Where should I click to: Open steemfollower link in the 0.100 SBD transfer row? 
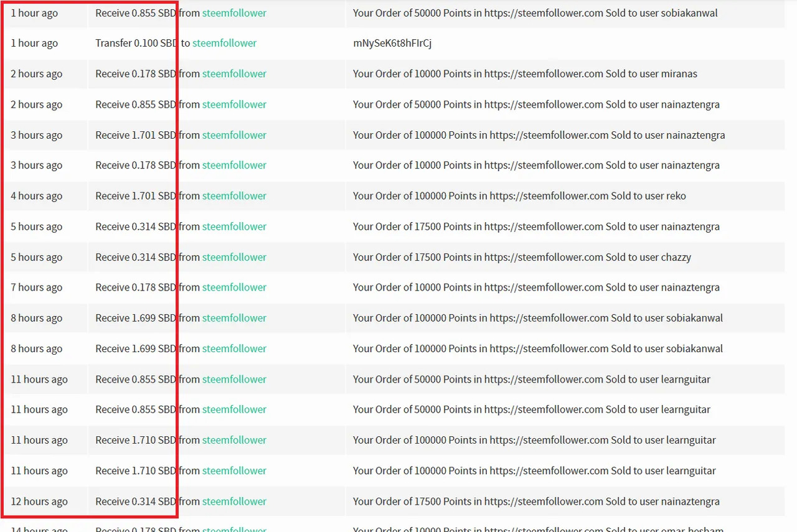click(x=224, y=43)
